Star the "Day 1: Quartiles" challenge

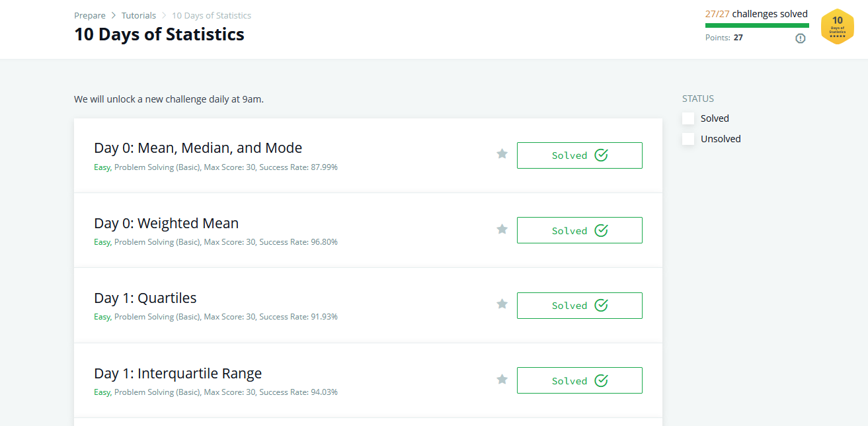(x=502, y=304)
